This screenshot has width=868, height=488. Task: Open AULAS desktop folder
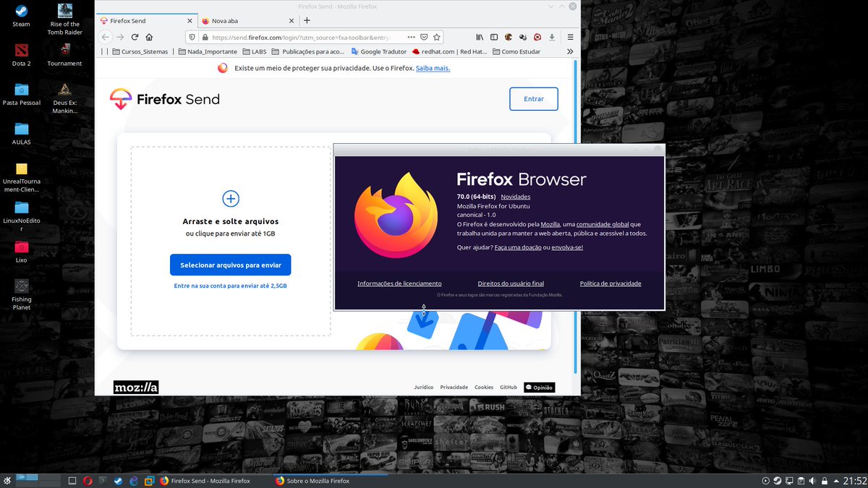21,133
